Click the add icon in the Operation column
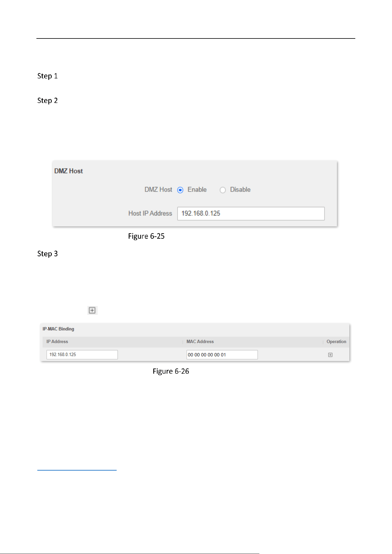392x554 pixels. click(x=330, y=355)
